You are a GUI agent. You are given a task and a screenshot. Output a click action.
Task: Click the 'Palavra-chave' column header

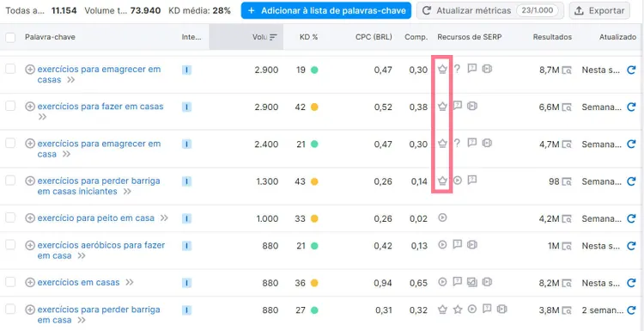(x=50, y=37)
